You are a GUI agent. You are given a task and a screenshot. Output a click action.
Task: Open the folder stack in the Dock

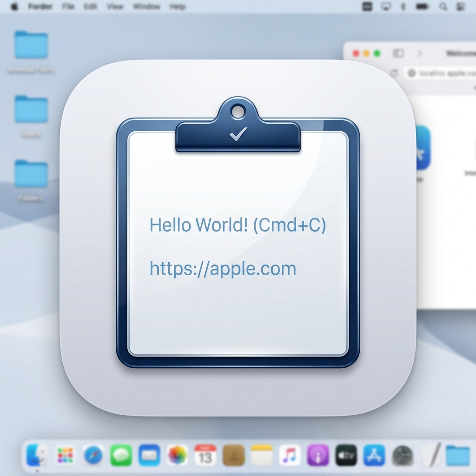[x=458, y=456]
